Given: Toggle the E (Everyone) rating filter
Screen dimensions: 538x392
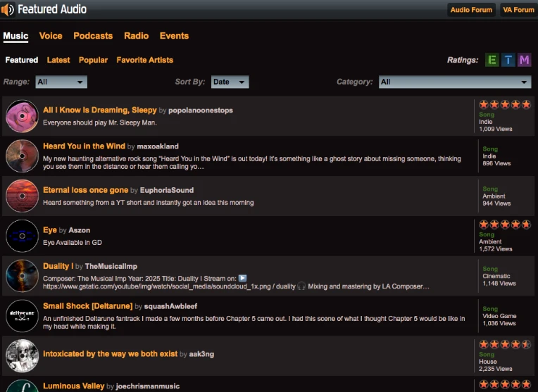Looking at the screenshot, I should click(x=492, y=60).
